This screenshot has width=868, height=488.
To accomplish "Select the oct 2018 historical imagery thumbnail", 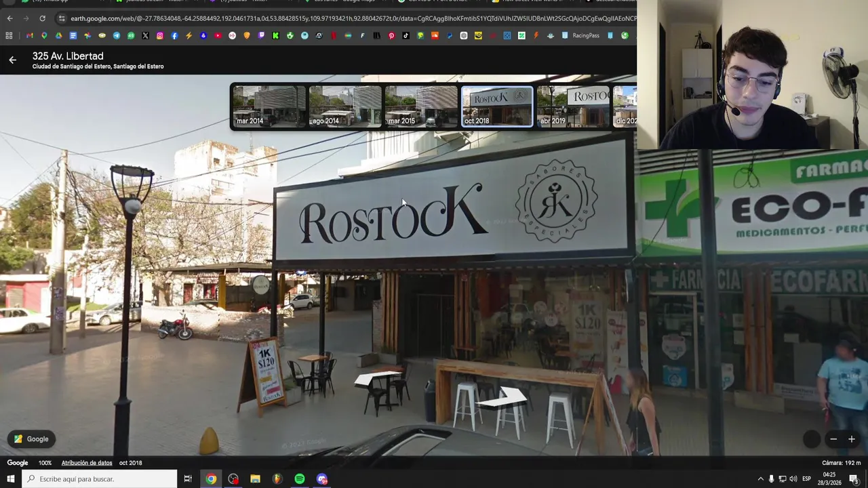I will [496, 106].
